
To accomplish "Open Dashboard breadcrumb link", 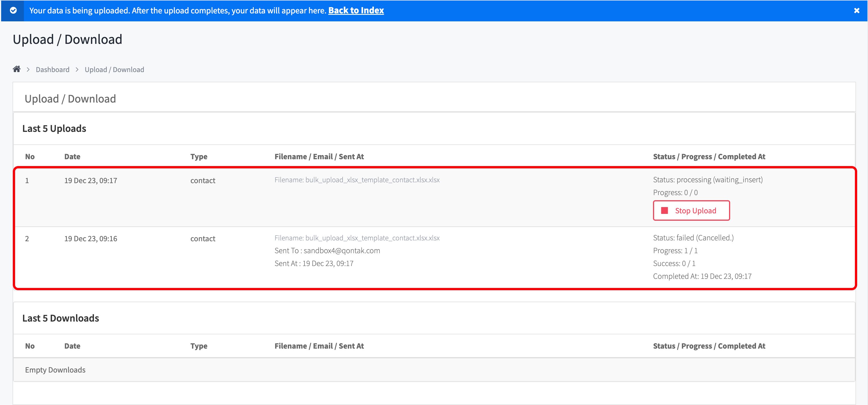I will [53, 69].
